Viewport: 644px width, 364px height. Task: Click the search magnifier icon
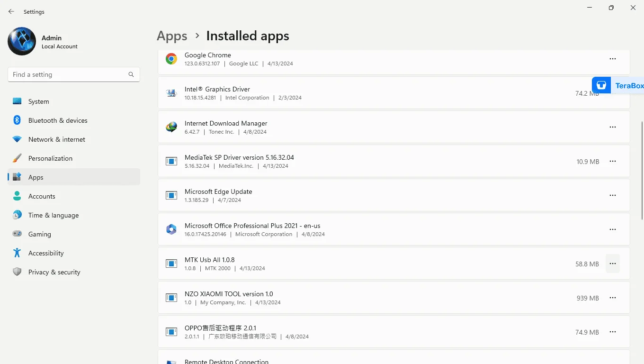tap(131, 74)
